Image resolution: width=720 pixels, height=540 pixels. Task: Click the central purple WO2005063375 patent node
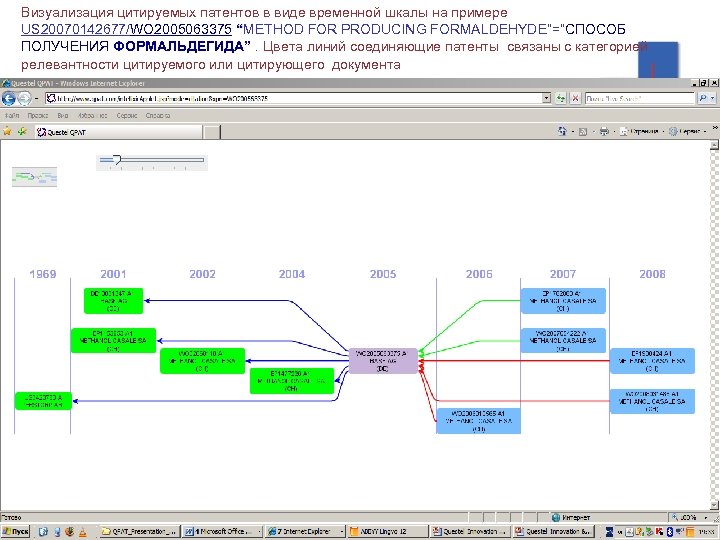[x=383, y=361]
